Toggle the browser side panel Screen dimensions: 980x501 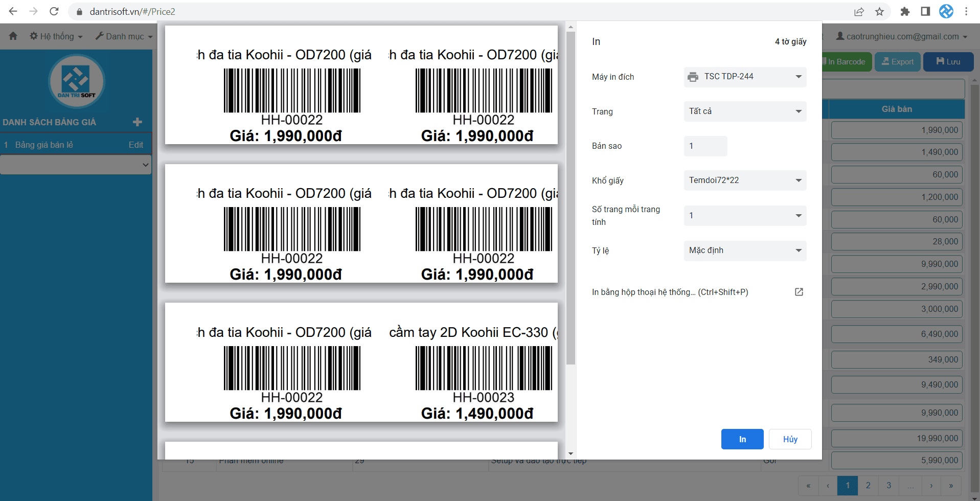[925, 12]
